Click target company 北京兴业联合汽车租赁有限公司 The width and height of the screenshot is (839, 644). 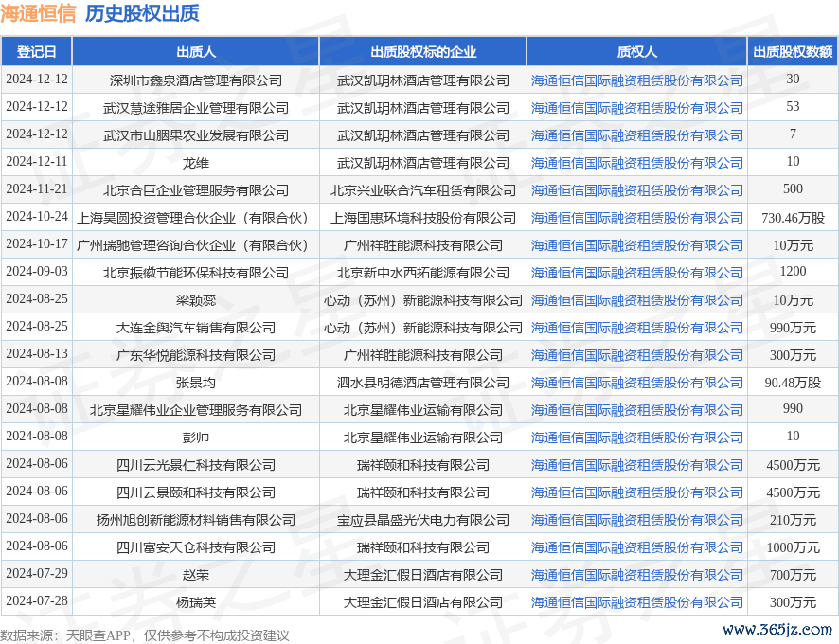point(423,190)
